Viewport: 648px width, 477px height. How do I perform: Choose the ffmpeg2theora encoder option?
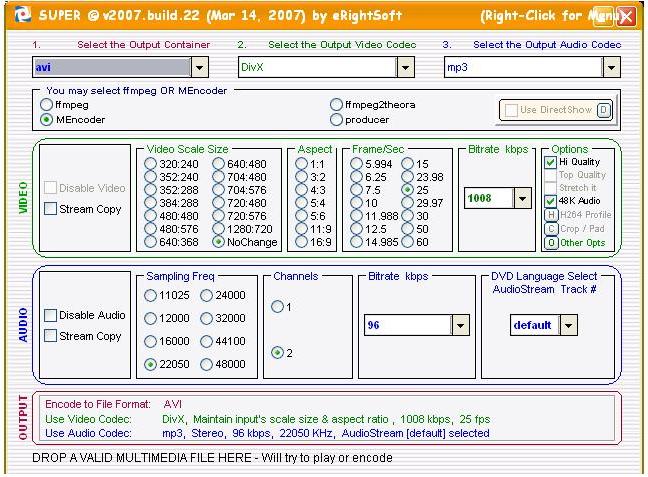pos(336,105)
